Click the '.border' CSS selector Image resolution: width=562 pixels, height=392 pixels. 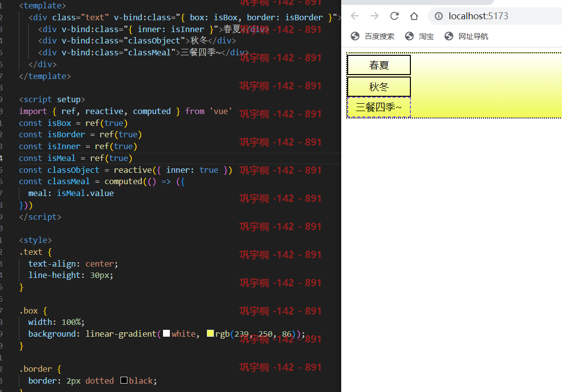click(36, 369)
